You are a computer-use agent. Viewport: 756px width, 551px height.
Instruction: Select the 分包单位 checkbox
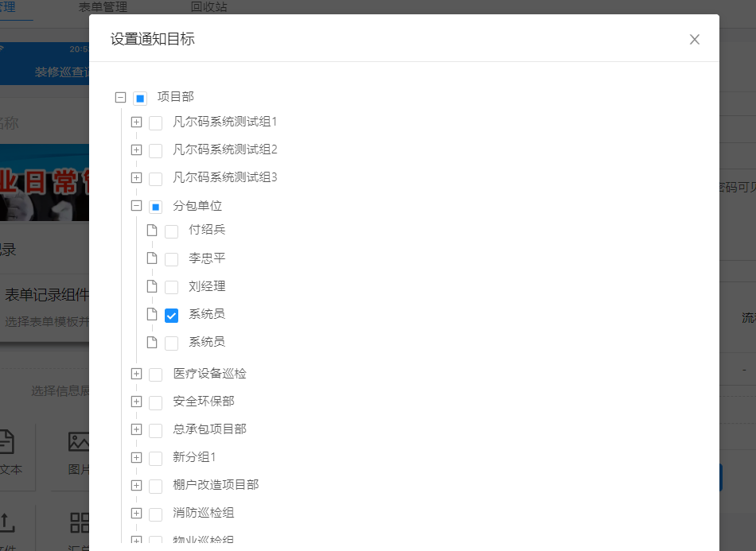[x=156, y=207]
